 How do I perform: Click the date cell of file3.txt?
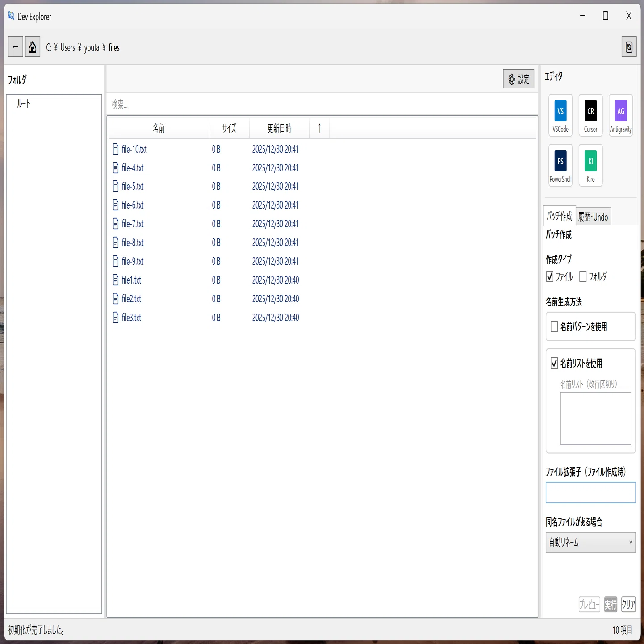click(x=276, y=318)
